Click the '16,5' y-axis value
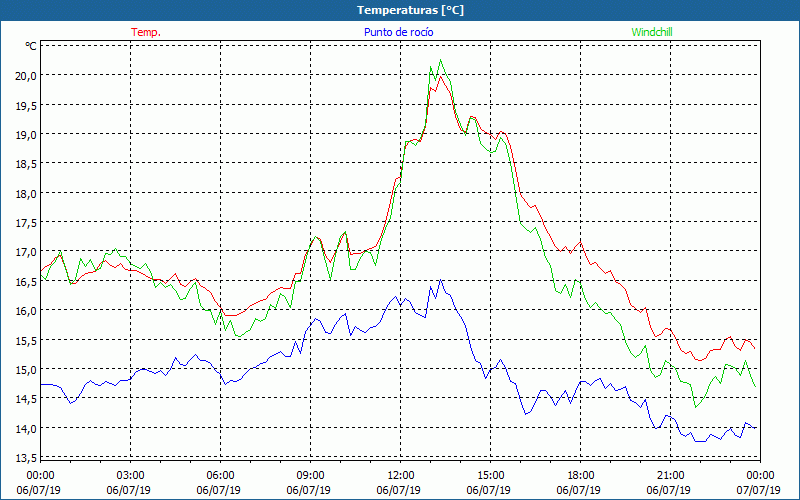800x500 pixels. click(27, 281)
